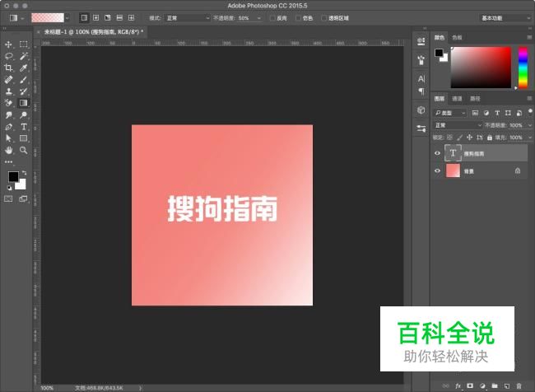Viewport: 535px width, 392px height.
Task: Select the Eraser tool
Action: (8, 103)
